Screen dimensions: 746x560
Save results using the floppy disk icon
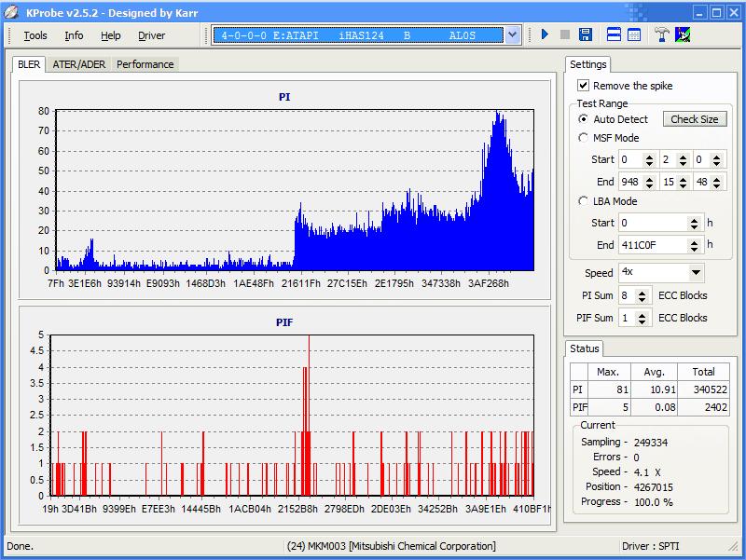pos(586,35)
